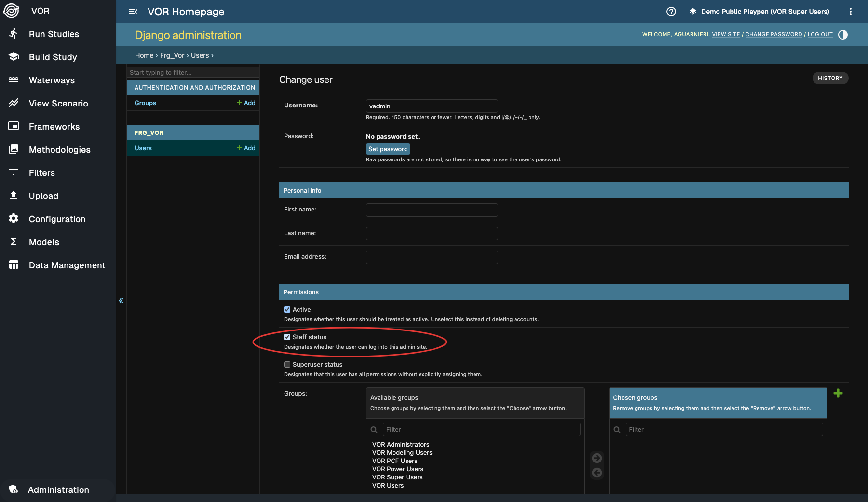Click the Run Studies running-person icon
Viewport: 868px width, 502px height.
coord(14,34)
